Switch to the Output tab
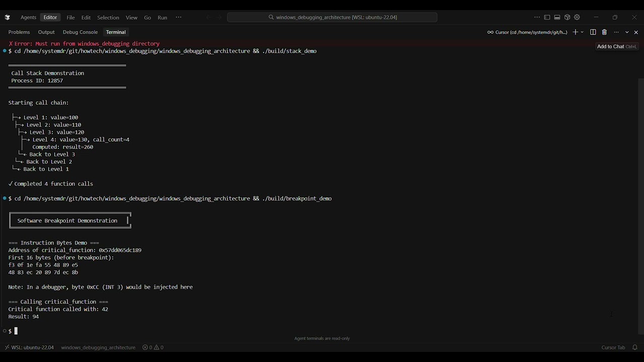The height and width of the screenshot is (362, 644). [46, 32]
